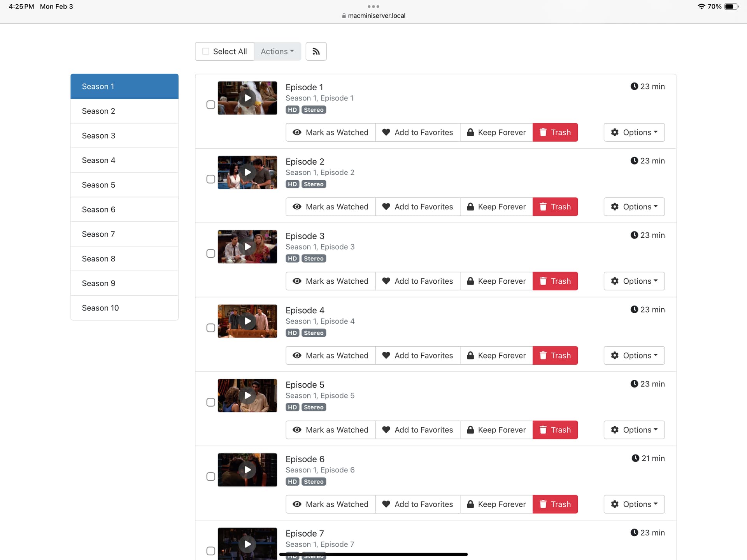Play Episode 6 via thumbnail play icon

pos(247,470)
